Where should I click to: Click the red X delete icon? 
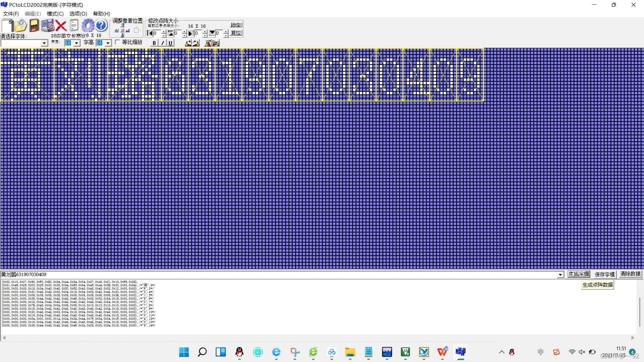click(61, 25)
